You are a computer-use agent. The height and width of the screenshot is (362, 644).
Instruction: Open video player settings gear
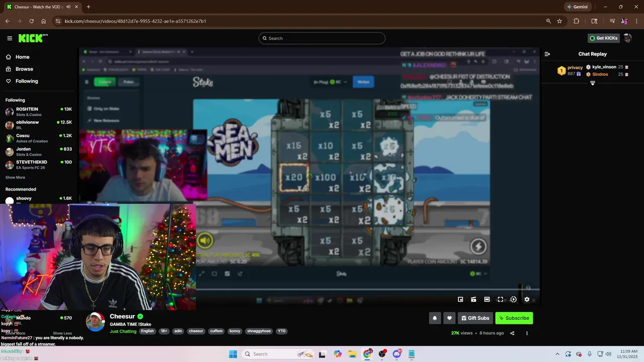[527, 300]
